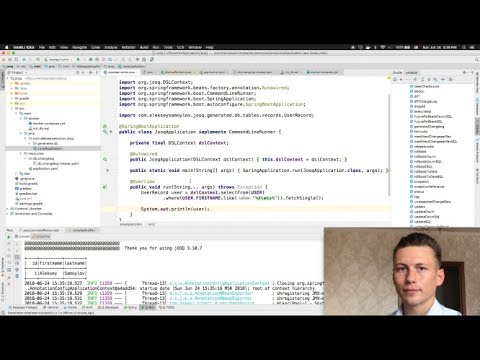Open the VCS menu
Image resolution: width=480 pixels, height=360 pixels.
[180, 47]
